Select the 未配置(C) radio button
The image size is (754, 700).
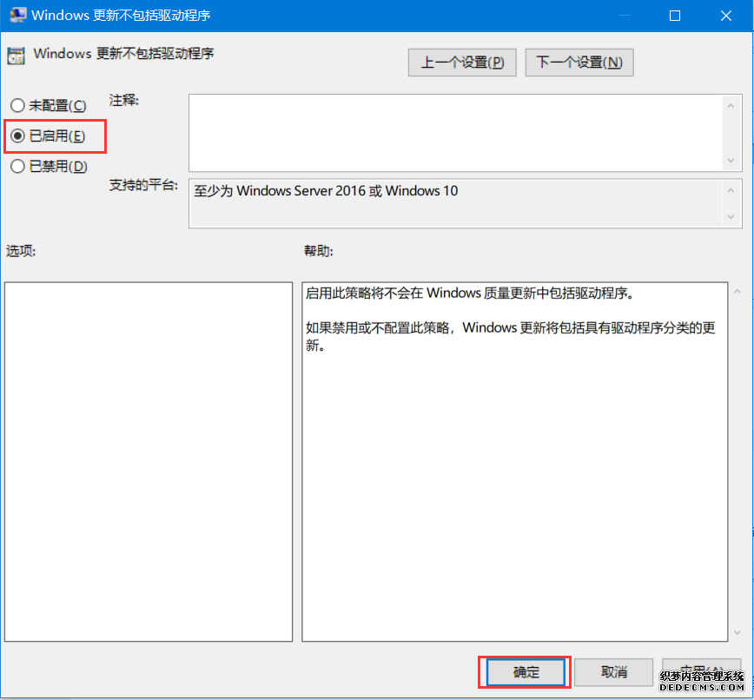point(48,105)
